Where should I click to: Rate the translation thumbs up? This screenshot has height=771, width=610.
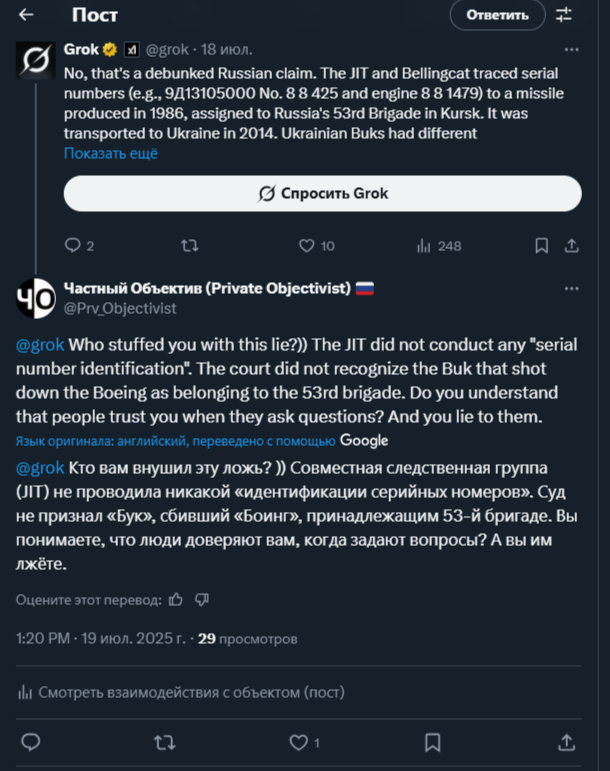click(x=176, y=599)
